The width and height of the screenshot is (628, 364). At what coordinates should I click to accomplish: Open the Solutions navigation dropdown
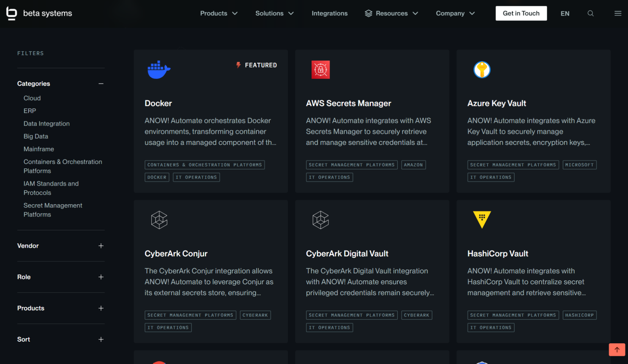point(274,13)
